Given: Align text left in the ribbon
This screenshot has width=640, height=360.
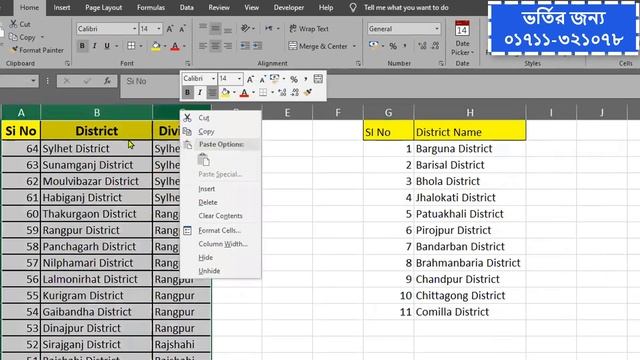Looking at the screenshot, I should 203,46.
